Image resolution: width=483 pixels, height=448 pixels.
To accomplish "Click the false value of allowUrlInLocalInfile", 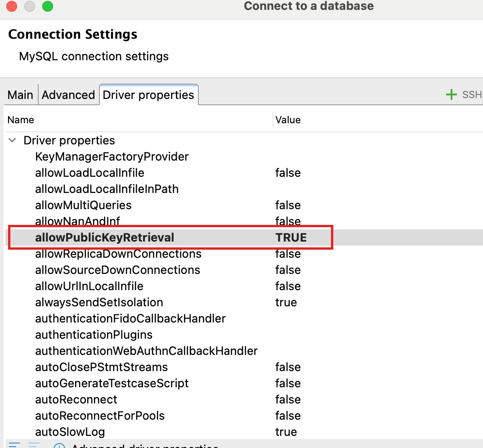I will [288, 286].
